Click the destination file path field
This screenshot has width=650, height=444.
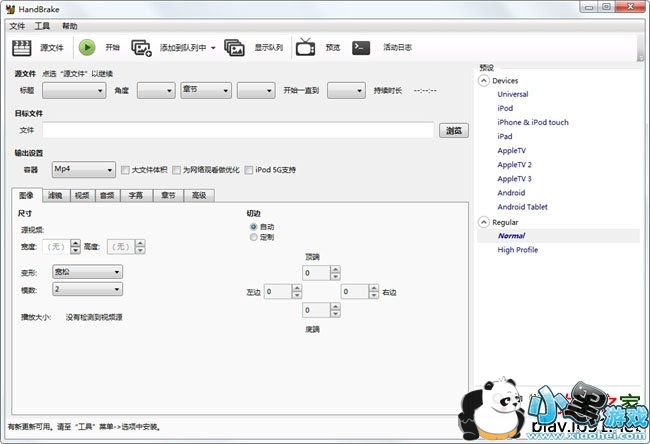[x=238, y=130]
